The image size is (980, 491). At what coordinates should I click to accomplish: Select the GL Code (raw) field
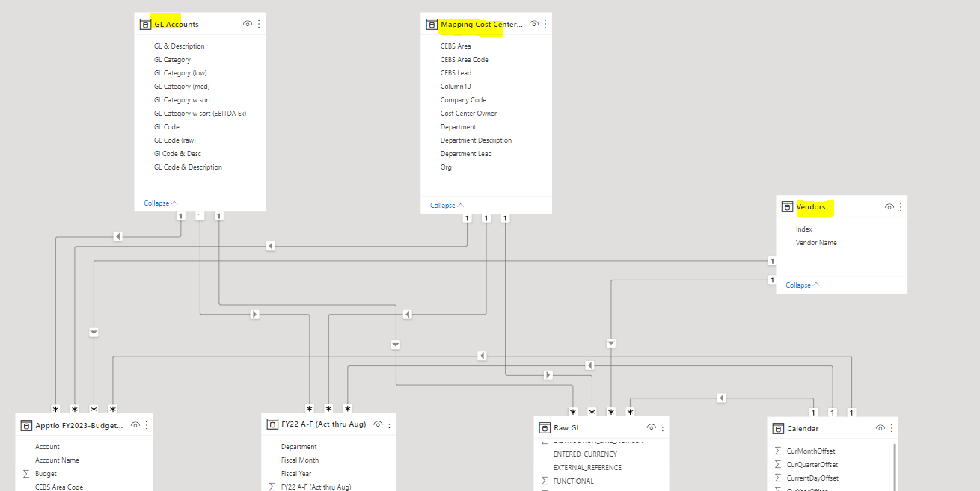[175, 140]
